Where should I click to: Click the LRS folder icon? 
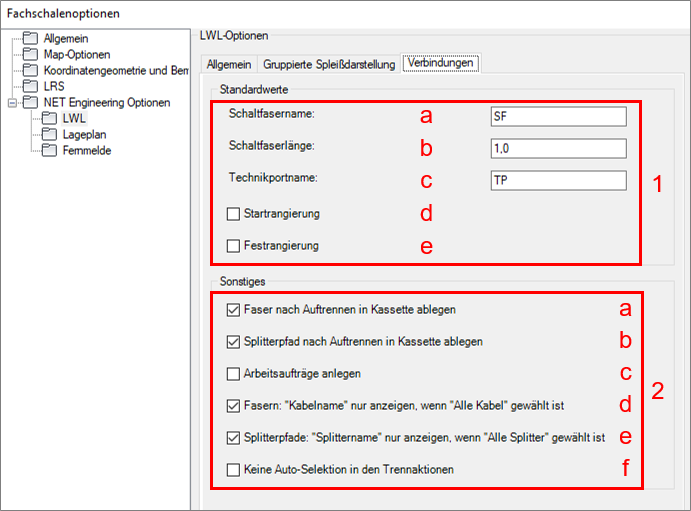coord(30,86)
